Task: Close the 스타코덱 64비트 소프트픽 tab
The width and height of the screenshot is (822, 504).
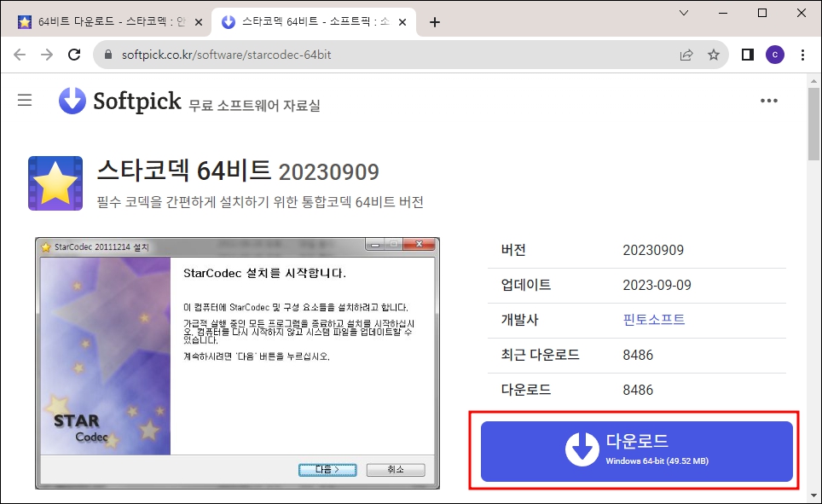Action: 402,22
